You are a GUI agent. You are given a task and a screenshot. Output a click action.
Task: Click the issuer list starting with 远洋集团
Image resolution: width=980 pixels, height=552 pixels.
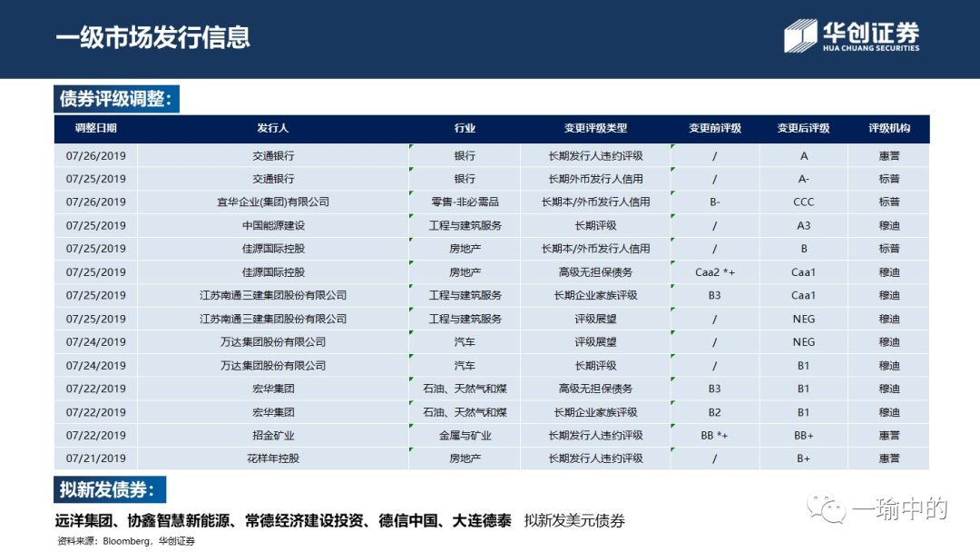click(x=283, y=520)
